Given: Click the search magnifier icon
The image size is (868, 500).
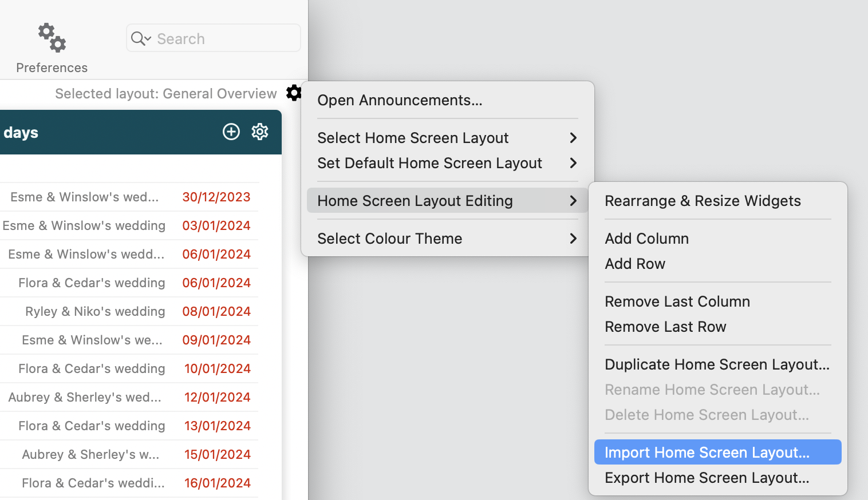Looking at the screenshot, I should 139,38.
